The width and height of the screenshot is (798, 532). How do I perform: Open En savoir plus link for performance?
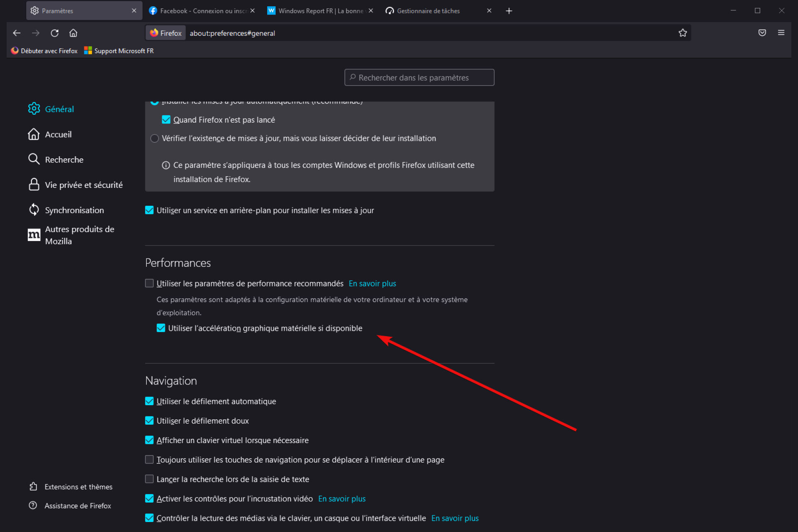click(372, 283)
